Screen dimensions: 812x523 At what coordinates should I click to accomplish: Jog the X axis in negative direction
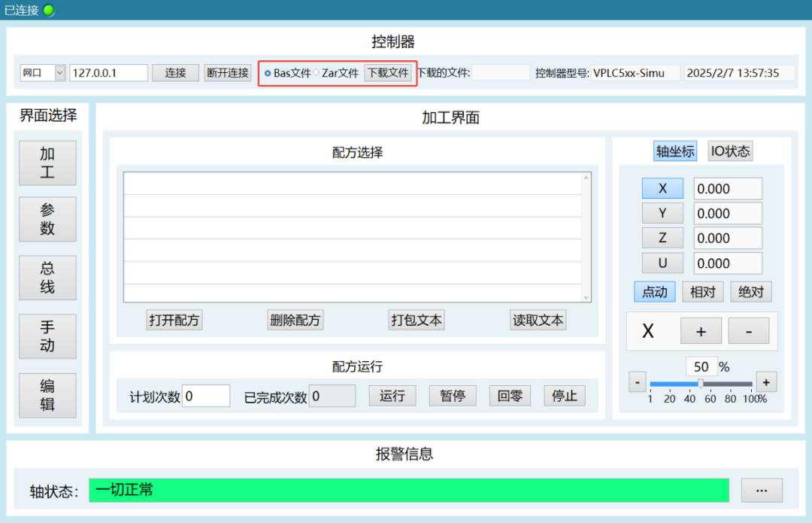click(749, 331)
